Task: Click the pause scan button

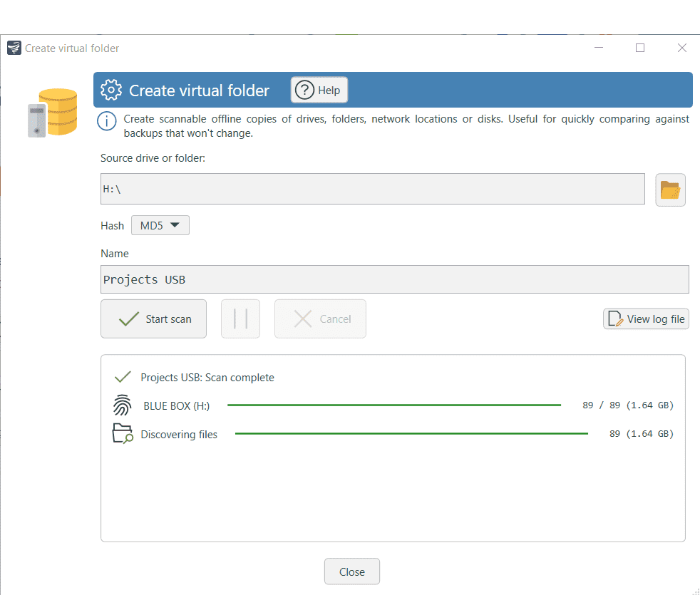Action: (x=240, y=319)
